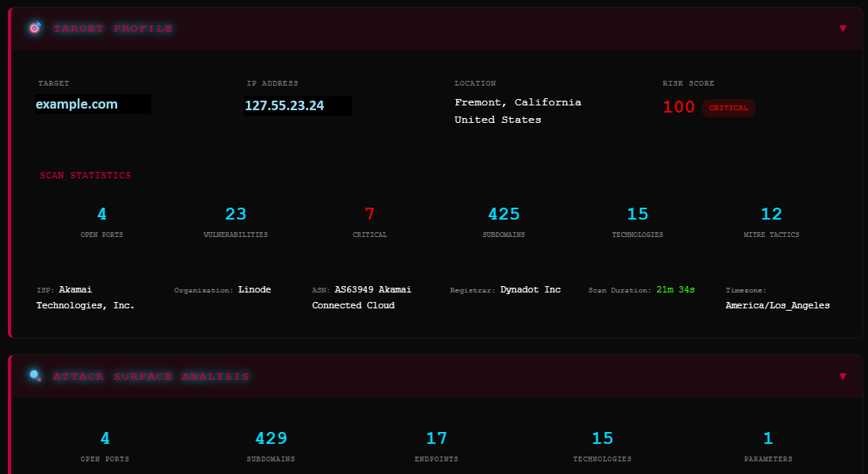Click the risk score value 100

(679, 107)
